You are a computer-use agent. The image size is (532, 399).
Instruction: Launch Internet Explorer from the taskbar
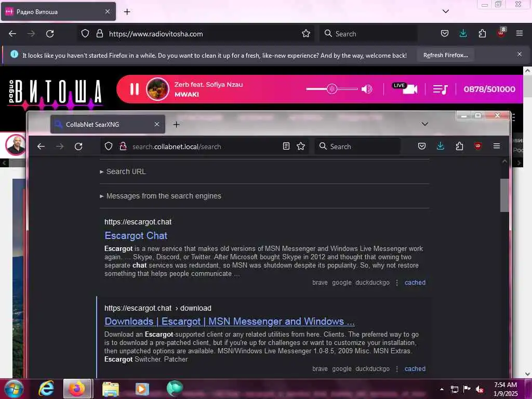coord(46,389)
